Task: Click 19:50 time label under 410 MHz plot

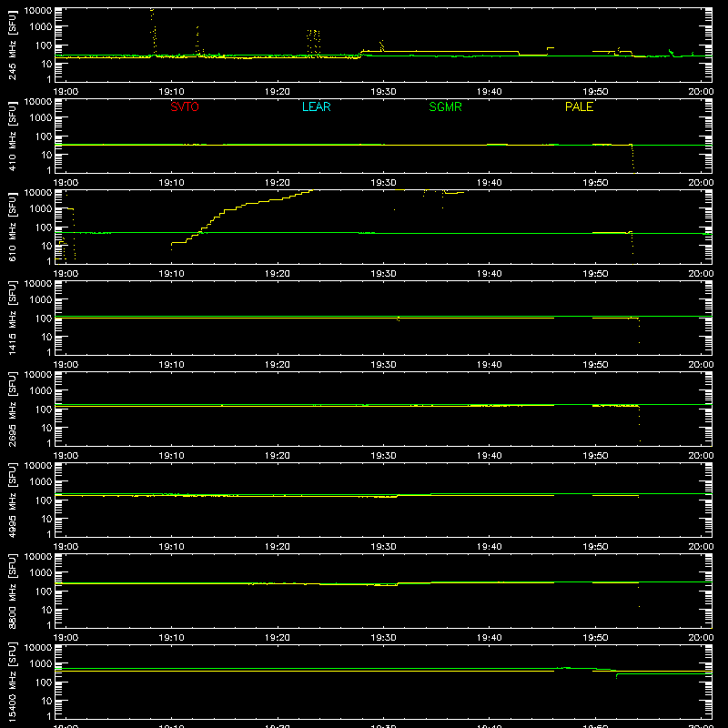Action: pyautogui.click(x=595, y=183)
